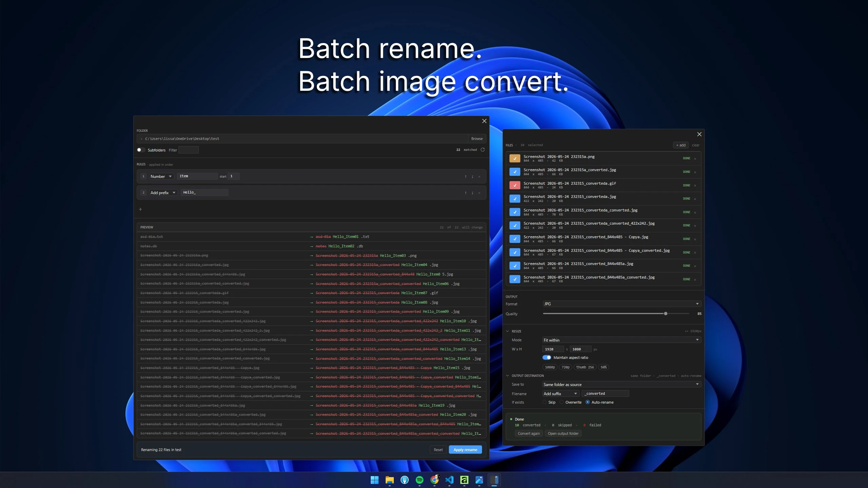The width and height of the screenshot is (868, 488).
Task: Open the Add prefix rule type dropdown
Action: [163, 193]
